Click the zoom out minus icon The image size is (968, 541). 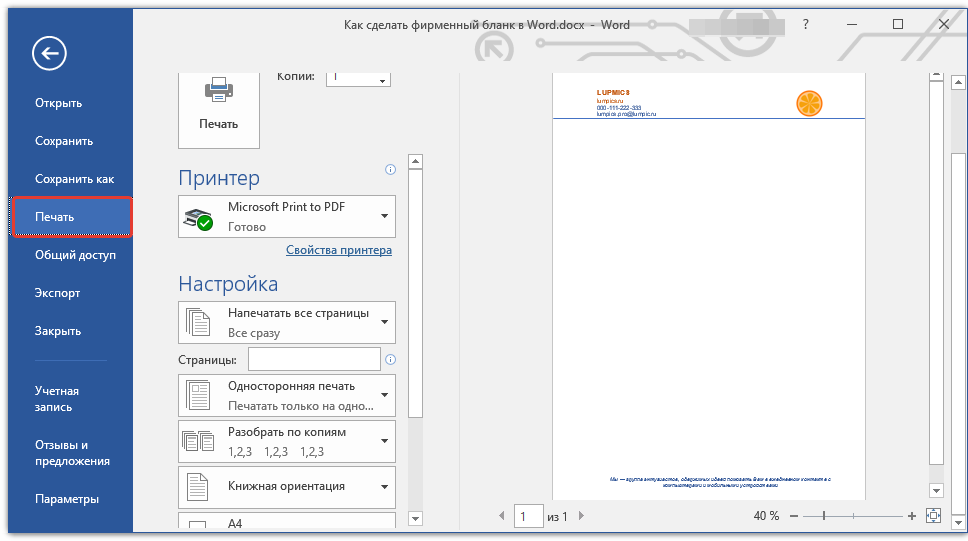coord(794,516)
